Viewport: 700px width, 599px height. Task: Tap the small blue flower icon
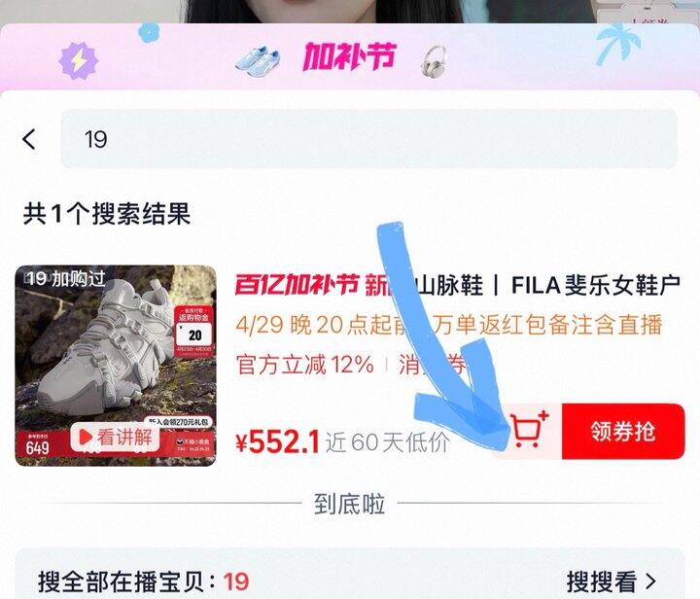pyautogui.click(x=149, y=33)
